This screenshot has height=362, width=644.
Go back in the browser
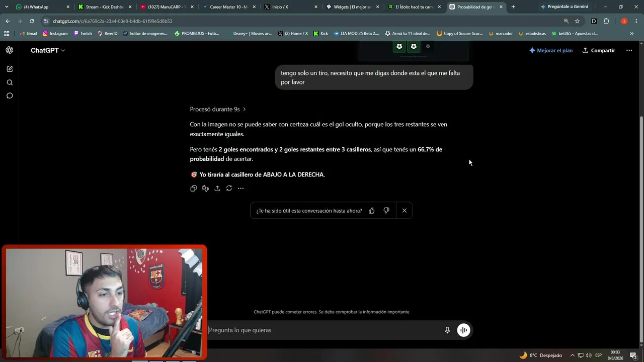point(8,21)
